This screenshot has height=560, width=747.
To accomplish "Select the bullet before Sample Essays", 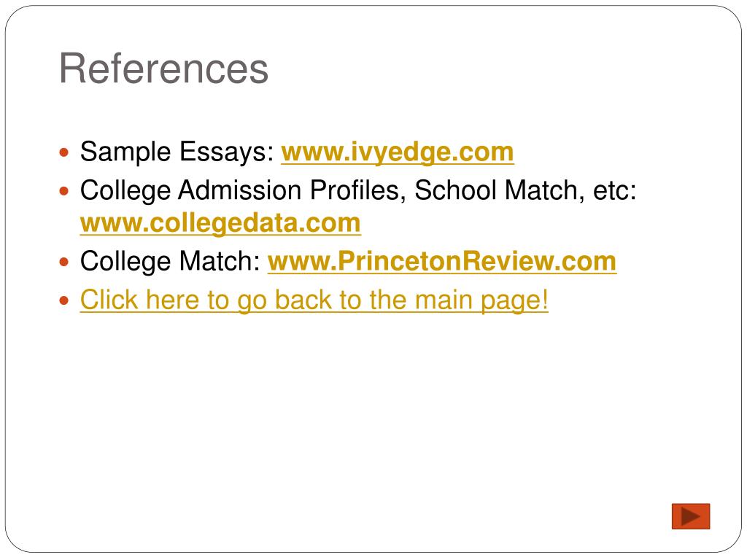I will pyautogui.click(x=64, y=153).
